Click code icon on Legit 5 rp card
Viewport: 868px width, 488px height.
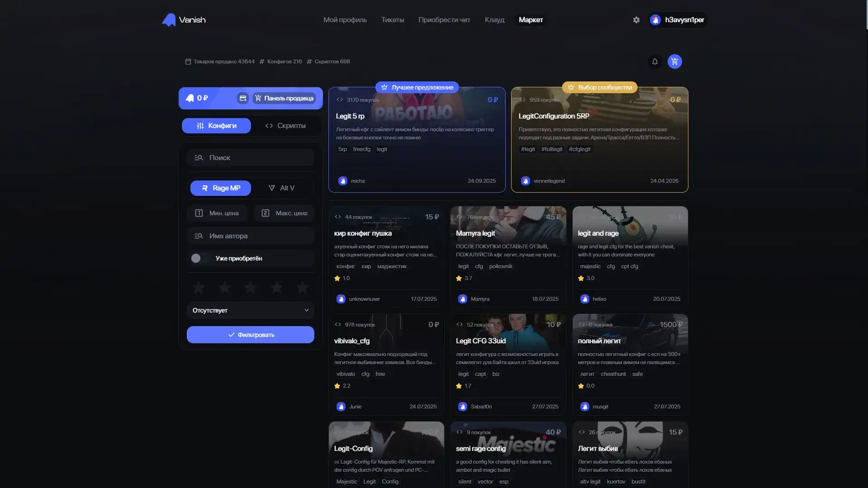click(340, 100)
